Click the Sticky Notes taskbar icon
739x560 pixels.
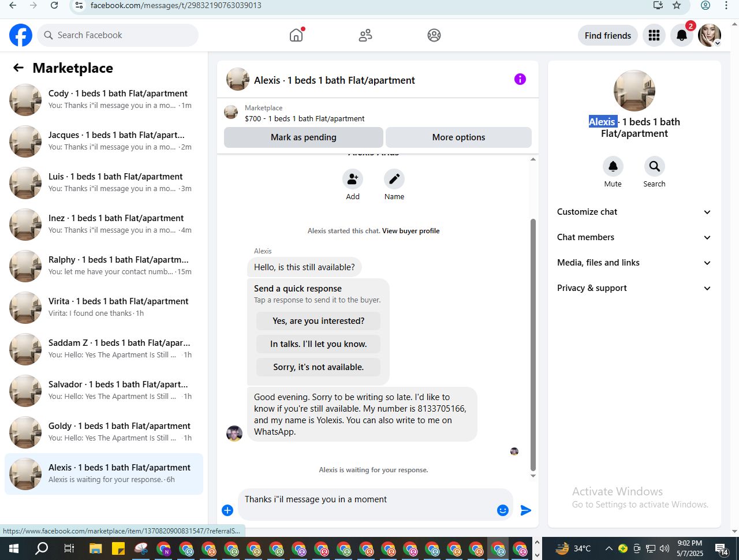coord(118,548)
